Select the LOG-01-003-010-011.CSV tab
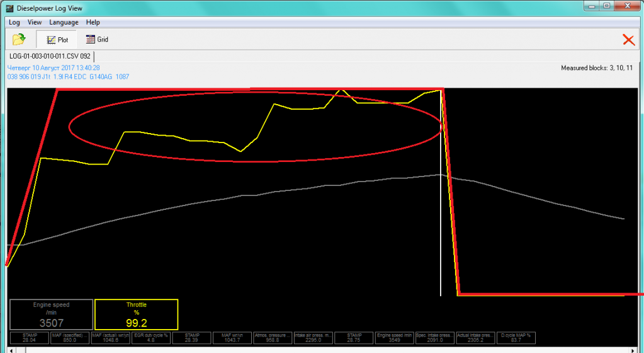The width and height of the screenshot is (644, 353). 50,56
